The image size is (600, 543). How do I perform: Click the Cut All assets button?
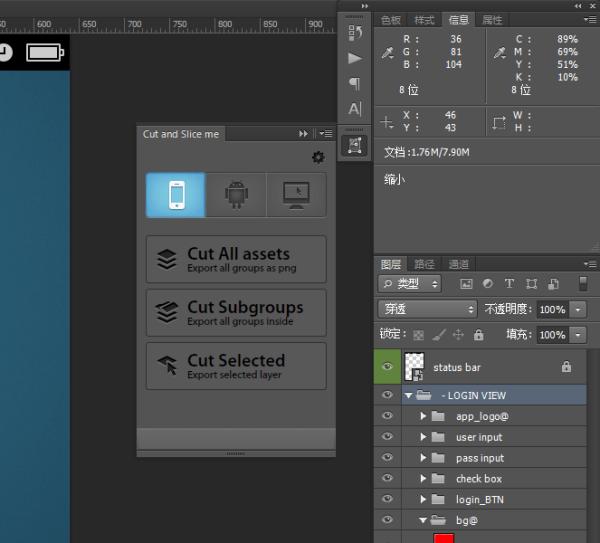click(x=236, y=260)
